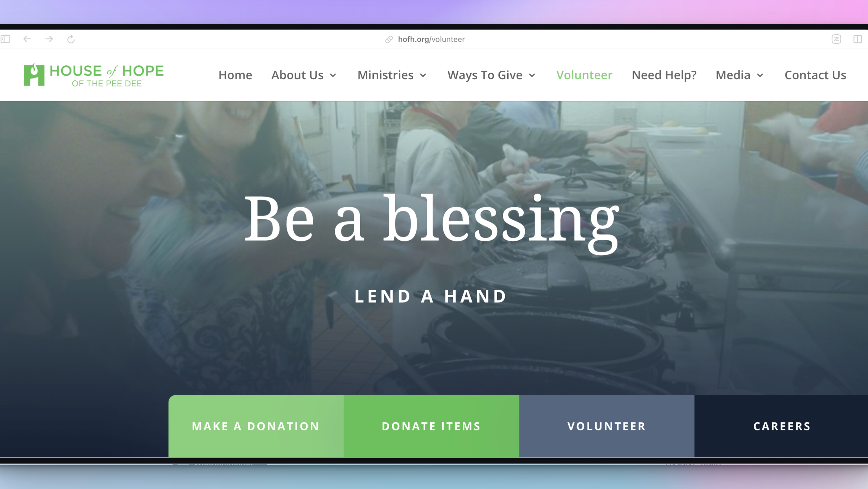Click the hofh.org/volunteer address field

(431, 39)
